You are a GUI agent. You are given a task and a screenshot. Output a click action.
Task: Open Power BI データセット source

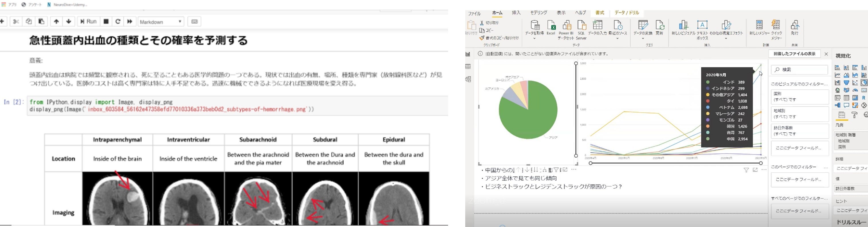tap(566, 30)
